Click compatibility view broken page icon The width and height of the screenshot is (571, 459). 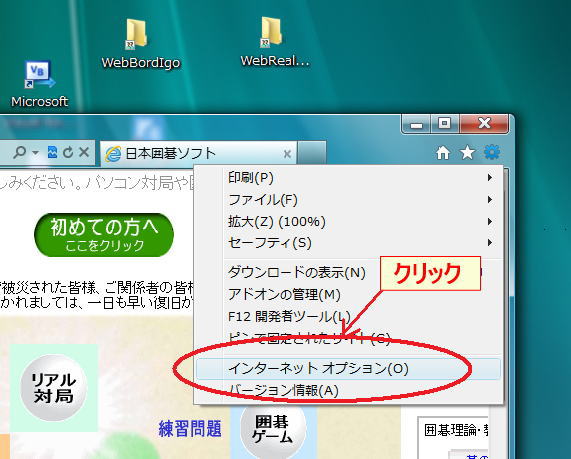click(52, 152)
